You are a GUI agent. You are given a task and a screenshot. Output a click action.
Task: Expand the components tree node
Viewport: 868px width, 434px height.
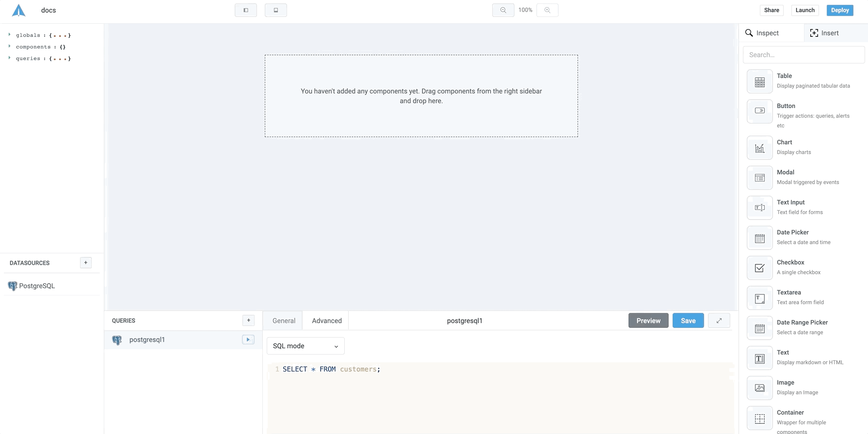click(10, 46)
